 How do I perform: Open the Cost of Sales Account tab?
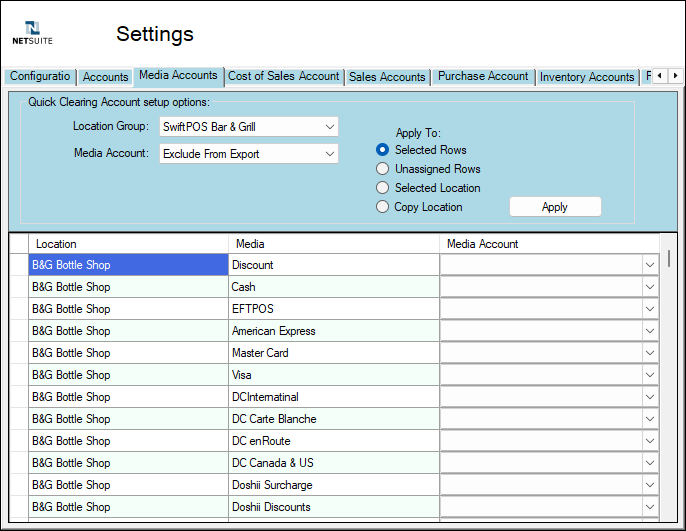284,77
